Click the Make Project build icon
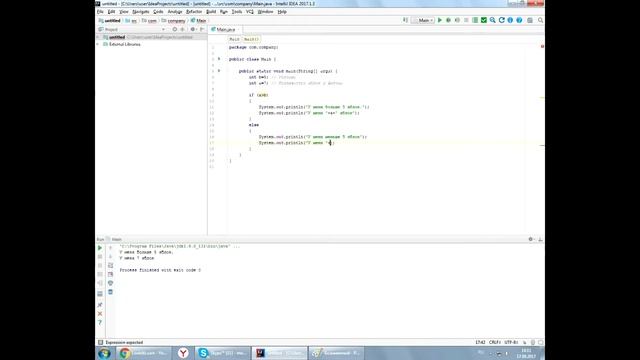 click(405, 20)
